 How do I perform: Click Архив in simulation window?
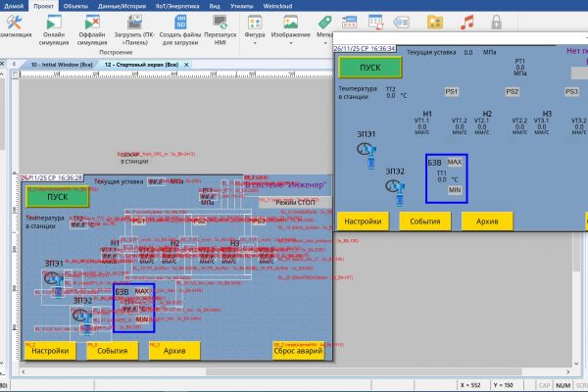point(487,221)
